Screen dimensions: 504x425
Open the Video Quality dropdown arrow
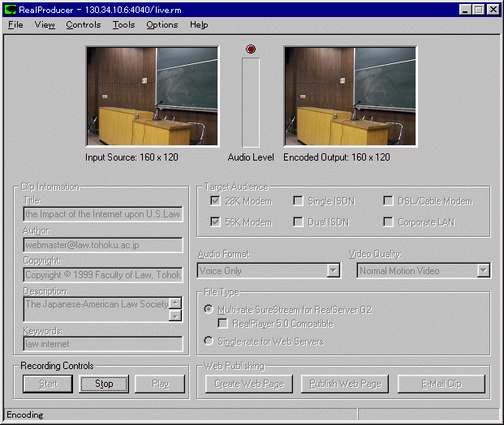tap(484, 270)
